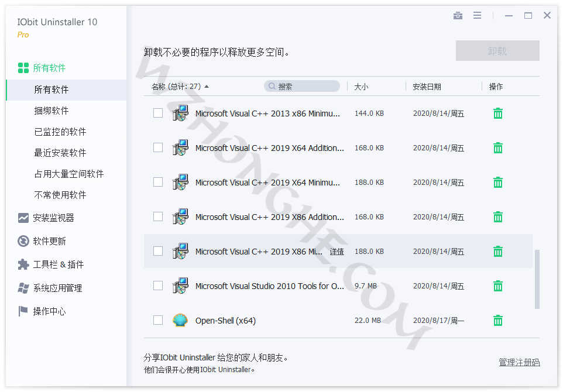Select Microsoft Visual C++ 2013 x86 checkbox
This screenshot has width=563, height=392.
[157, 113]
